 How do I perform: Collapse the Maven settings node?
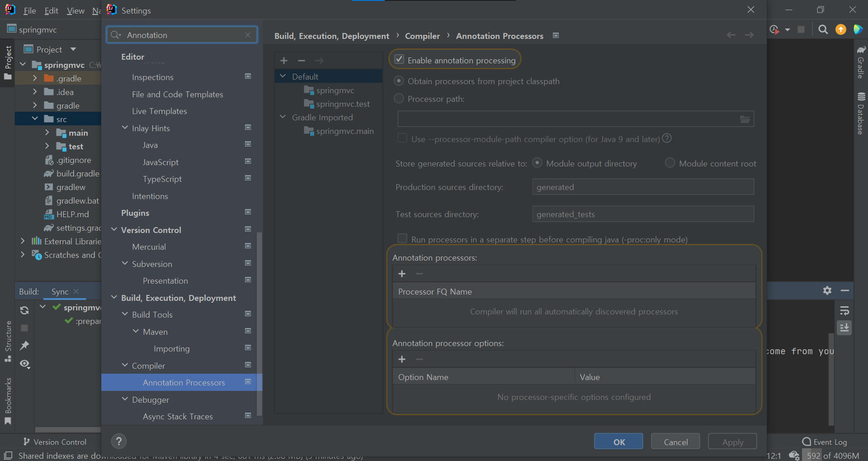pos(136,331)
